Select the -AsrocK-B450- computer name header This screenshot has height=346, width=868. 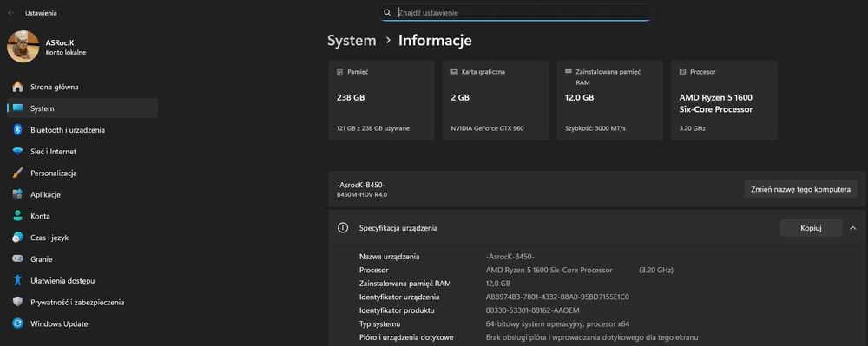(360, 185)
